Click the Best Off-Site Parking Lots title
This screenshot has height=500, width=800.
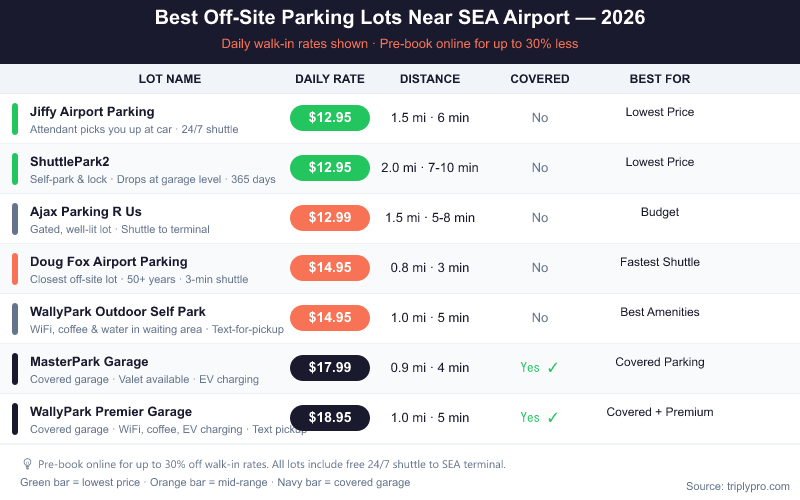[x=400, y=18]
